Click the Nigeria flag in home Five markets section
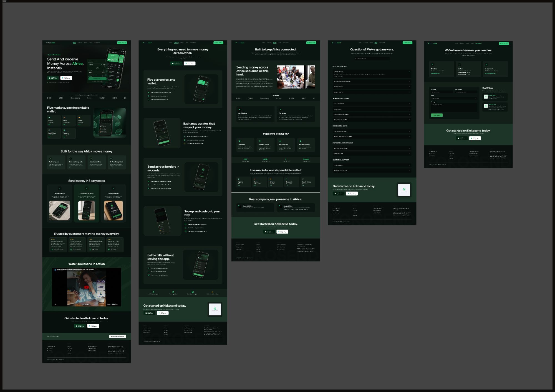555x392 pixels. 49,118
